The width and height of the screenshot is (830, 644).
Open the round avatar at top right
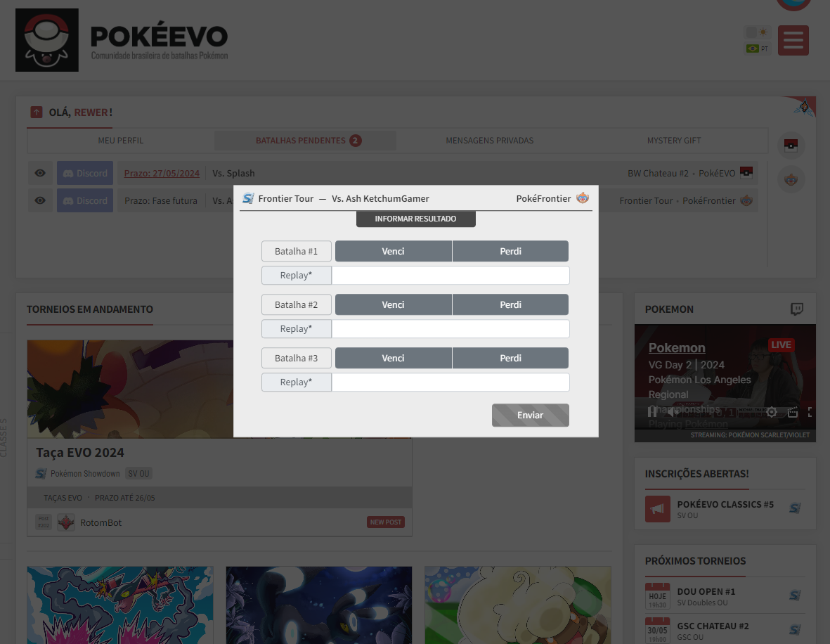793,4
